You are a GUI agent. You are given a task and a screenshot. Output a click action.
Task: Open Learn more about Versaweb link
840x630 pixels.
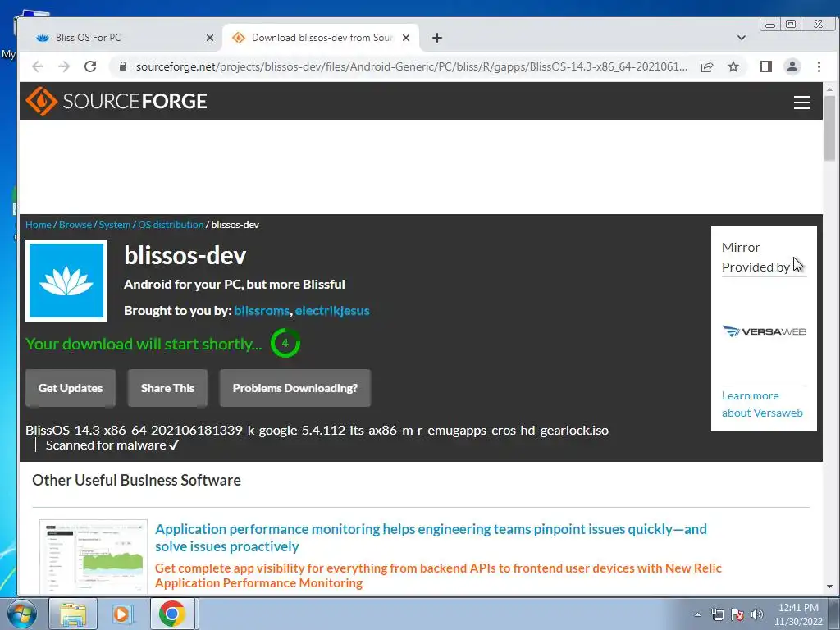point(762,404)
